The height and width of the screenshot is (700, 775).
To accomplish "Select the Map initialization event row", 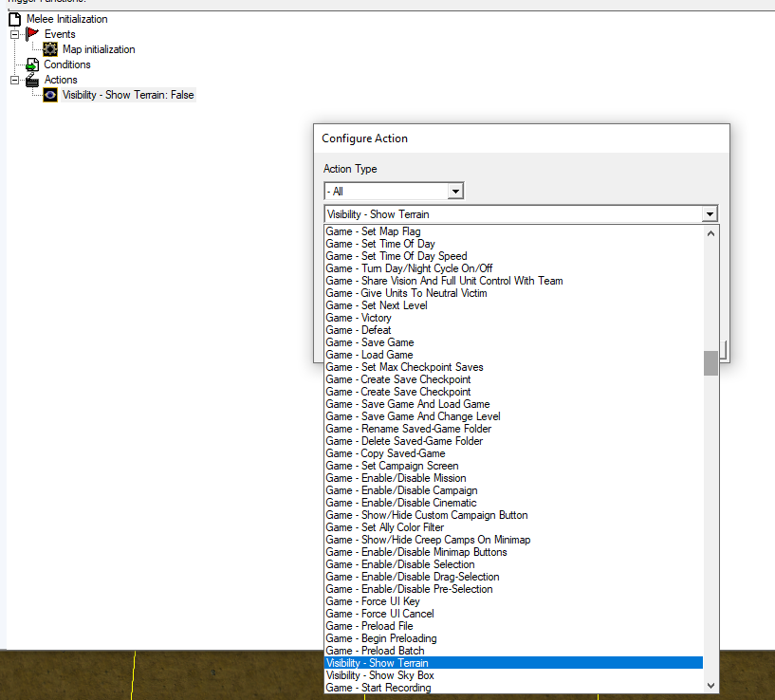I will 99,49.
